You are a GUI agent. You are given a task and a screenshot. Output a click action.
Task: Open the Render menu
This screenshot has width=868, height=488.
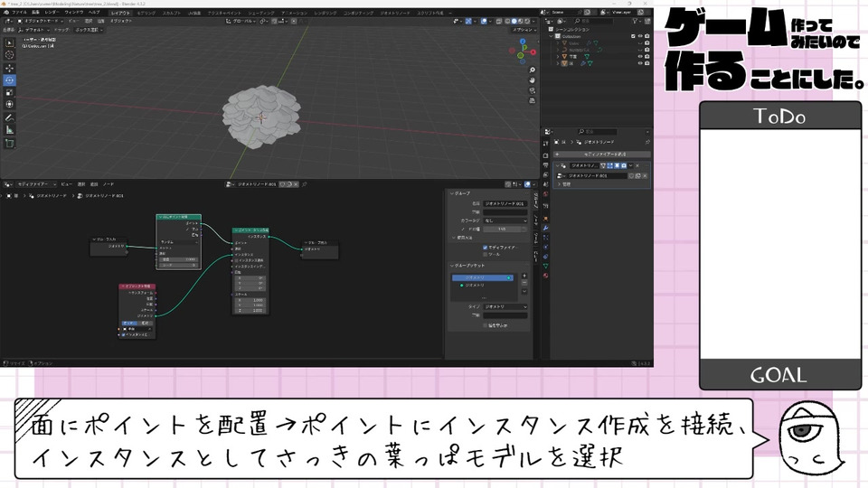[x=52, y=12]
